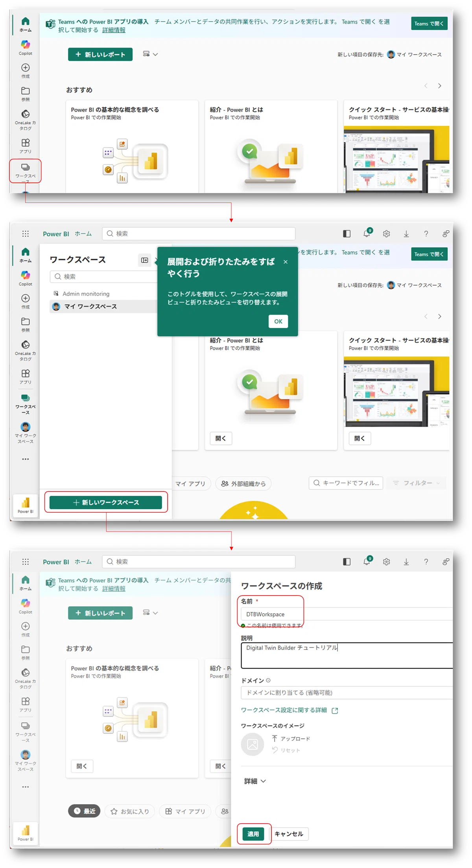The width and height of the screenshot is (472, 868).
Task: Expand the 詳細 section
Action: [x=255, y=781]
